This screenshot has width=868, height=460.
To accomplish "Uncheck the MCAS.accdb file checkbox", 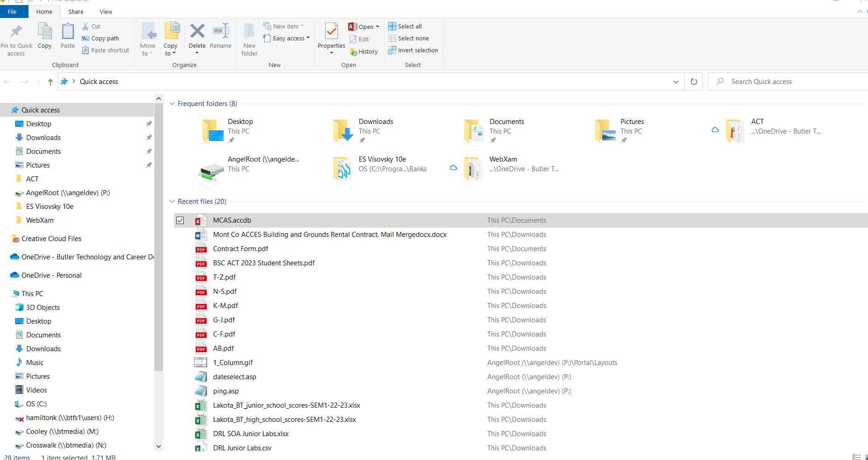I will pos(180,220).
